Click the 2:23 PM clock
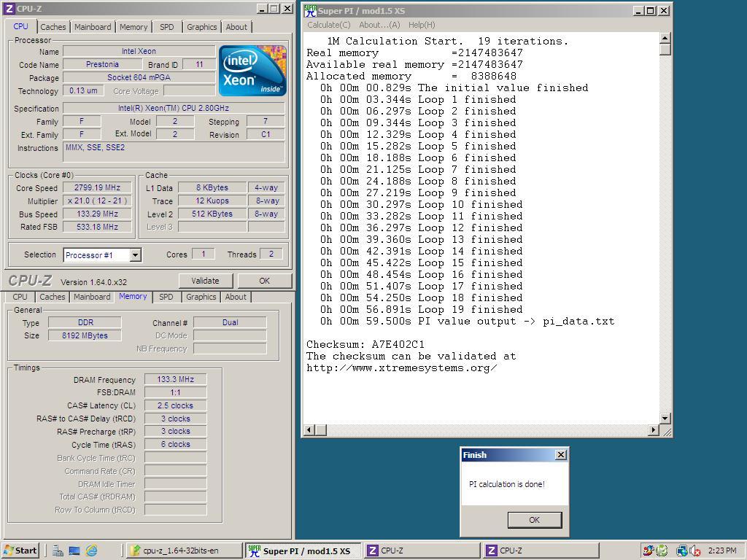This screenshot has height=560, width=747. (722, 551)
